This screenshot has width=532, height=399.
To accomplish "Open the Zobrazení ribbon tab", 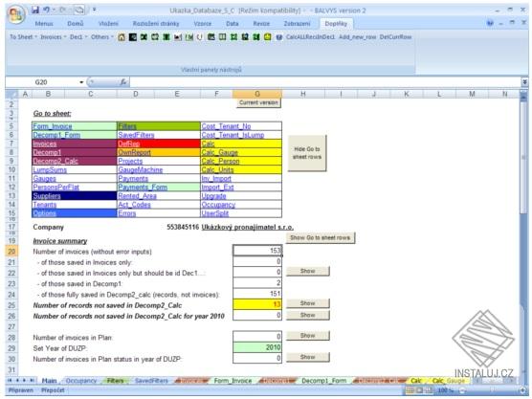I will pos(297,23).
